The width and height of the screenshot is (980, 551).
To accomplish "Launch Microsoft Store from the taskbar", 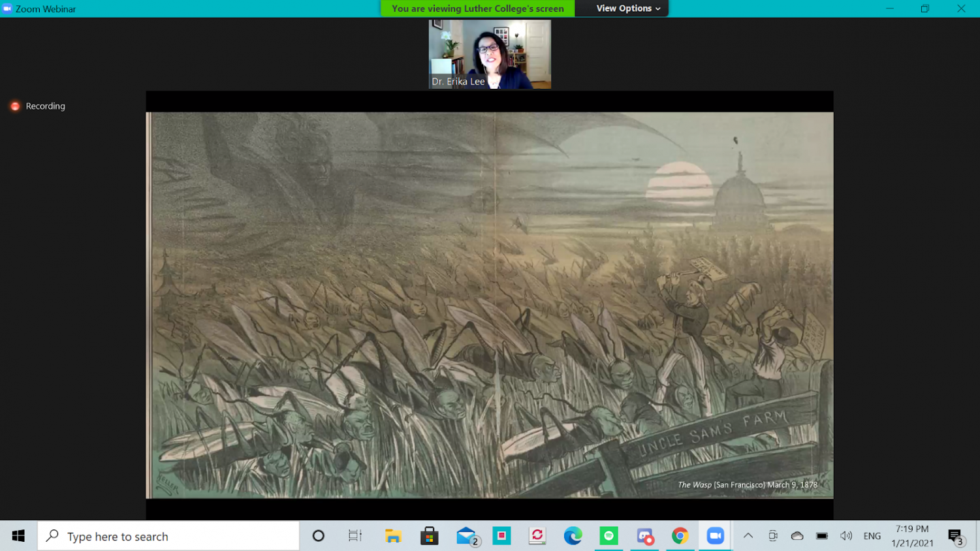I will click(429, 536).
